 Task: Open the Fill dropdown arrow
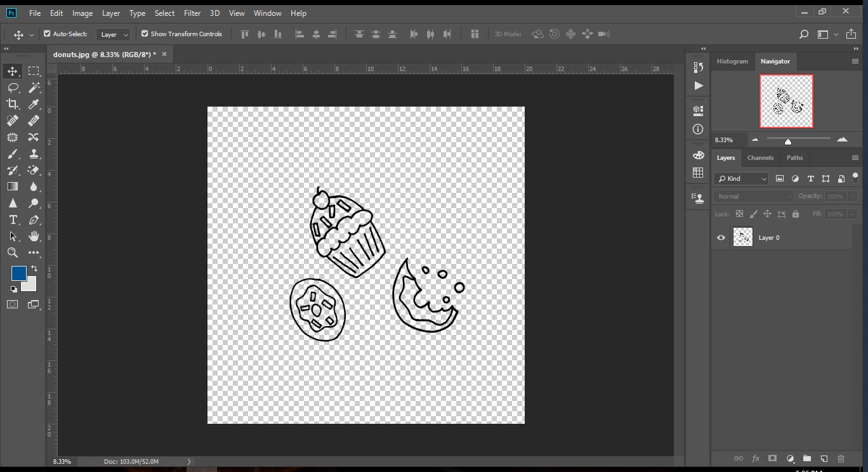tap(853, 214)
